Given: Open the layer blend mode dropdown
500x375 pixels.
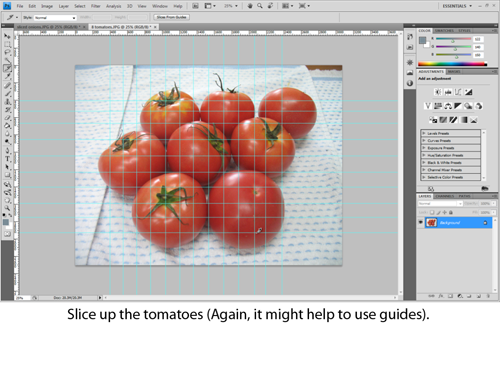Looking at the screenshot, I should pos(440,203).
